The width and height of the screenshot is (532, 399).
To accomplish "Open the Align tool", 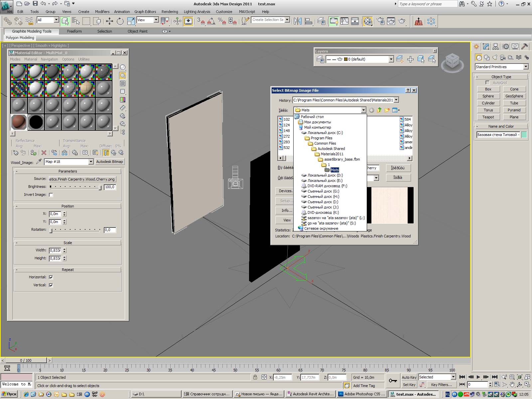I will coord(309,21).
